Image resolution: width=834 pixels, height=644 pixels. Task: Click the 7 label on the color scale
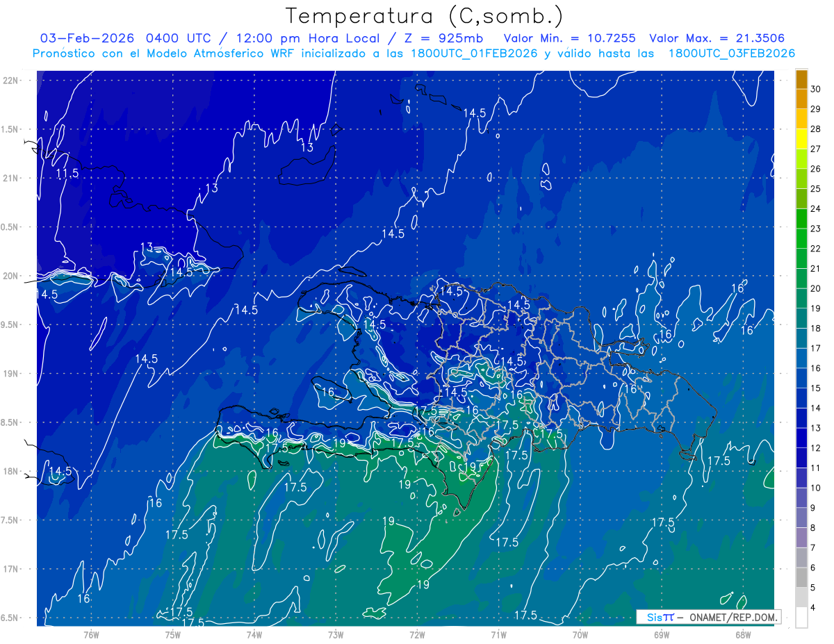[x=814, y=548]
